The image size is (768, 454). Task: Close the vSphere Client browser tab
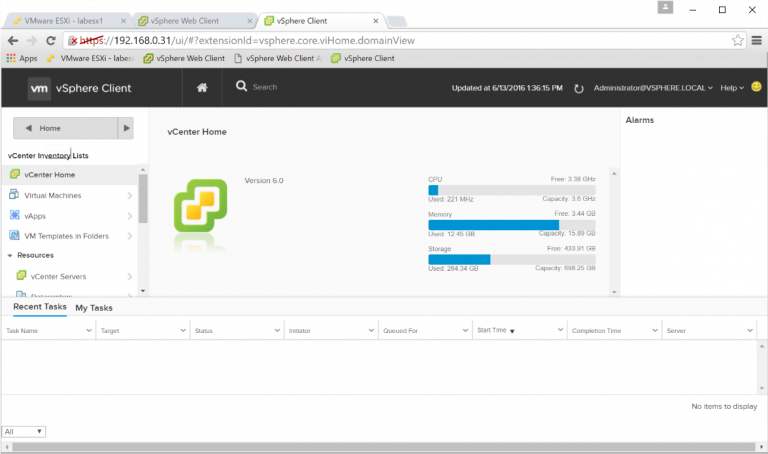click(376, 21)
